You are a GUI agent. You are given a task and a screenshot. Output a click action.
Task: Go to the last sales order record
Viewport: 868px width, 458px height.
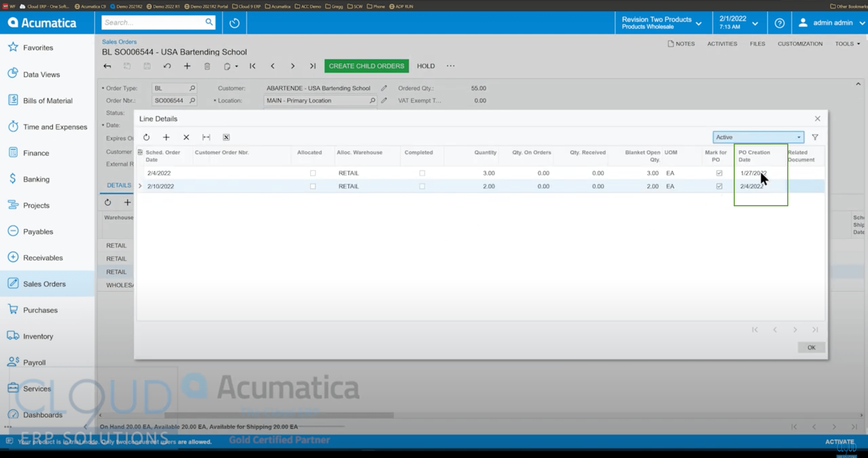tap(313, 66)
